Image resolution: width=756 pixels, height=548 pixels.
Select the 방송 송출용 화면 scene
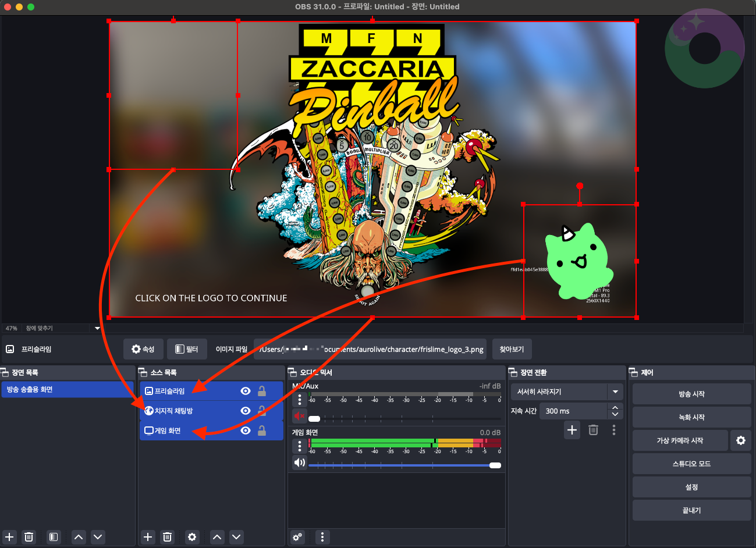[67, 389]
